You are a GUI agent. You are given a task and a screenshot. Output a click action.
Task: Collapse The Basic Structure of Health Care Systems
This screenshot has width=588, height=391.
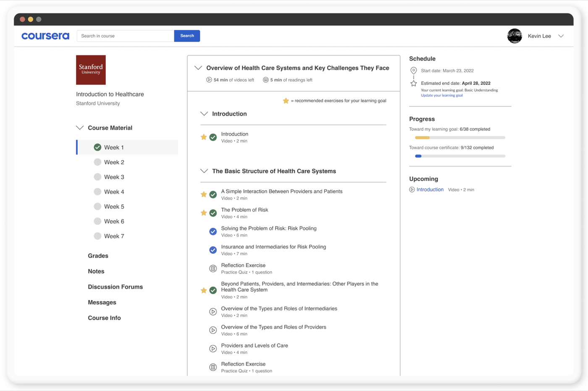204,171
